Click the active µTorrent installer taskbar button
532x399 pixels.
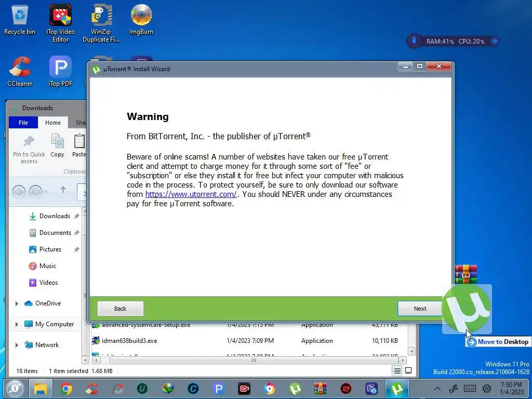tap(397, 389)
